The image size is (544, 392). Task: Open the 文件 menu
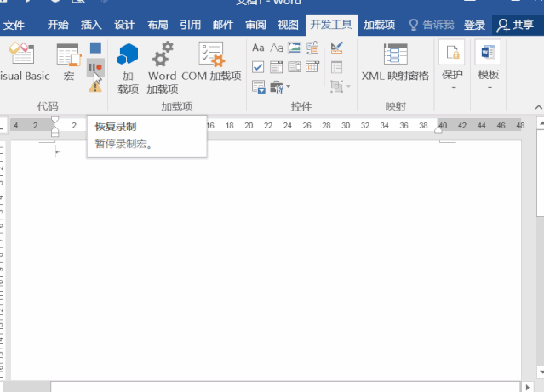tap(14, 25)
